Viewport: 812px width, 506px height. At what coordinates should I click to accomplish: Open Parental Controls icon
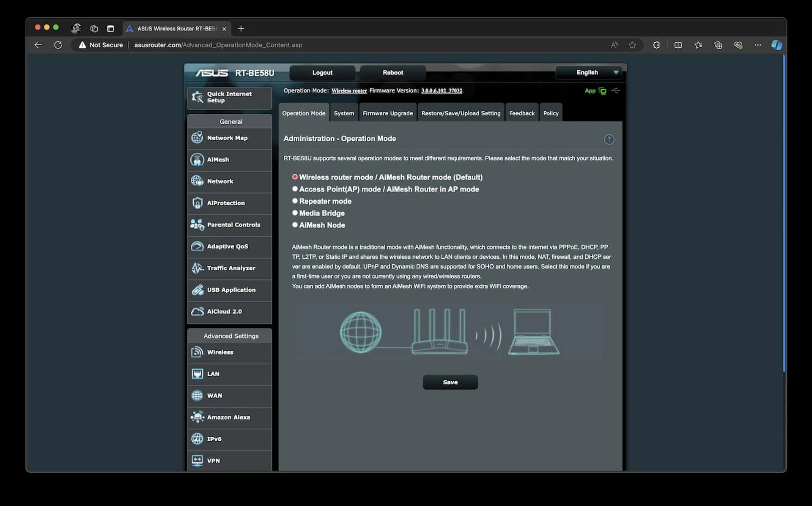[197, 224]
